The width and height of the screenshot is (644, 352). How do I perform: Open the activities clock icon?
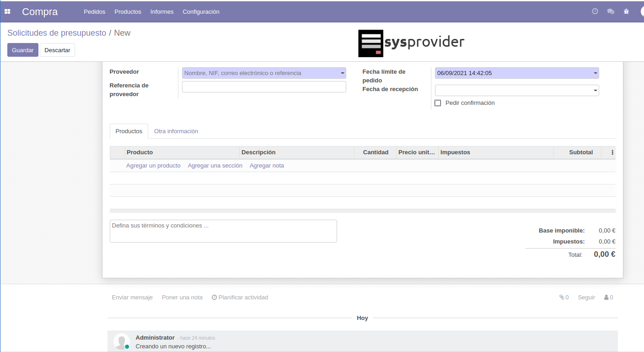595,11
